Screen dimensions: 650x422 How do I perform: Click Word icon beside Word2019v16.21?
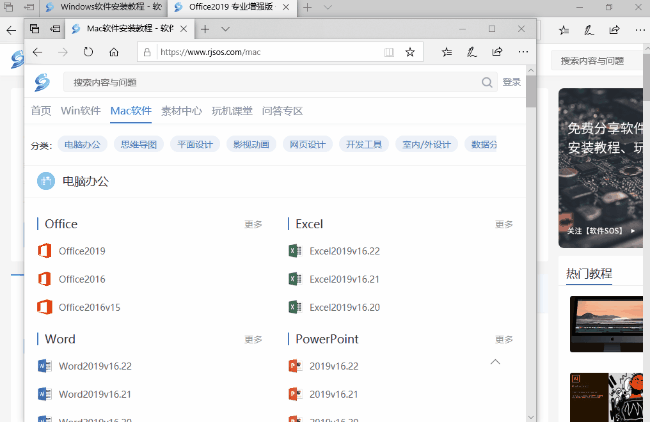click(x=44, y=394)
